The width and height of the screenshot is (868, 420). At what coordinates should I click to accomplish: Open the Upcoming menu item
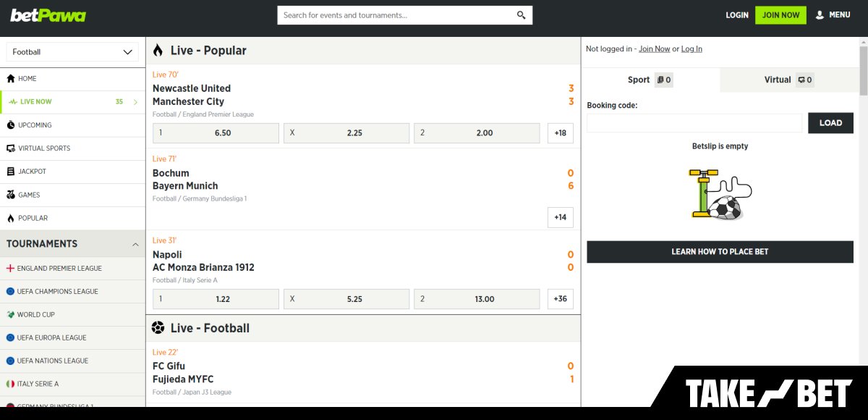point(72,125)
